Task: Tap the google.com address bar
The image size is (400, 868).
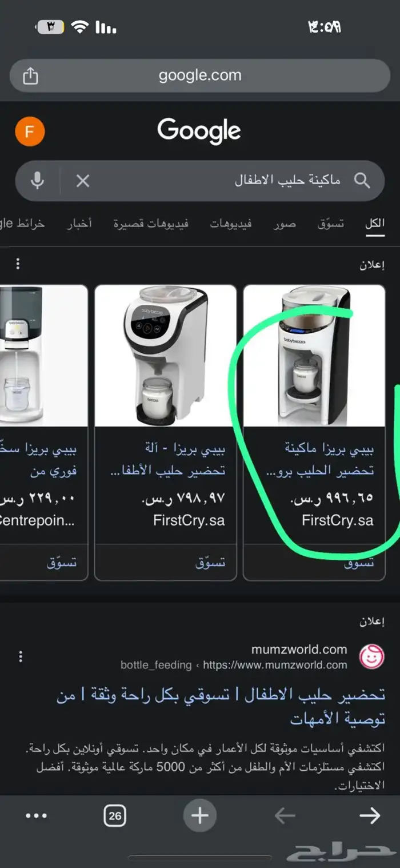Action: [200, 75]
